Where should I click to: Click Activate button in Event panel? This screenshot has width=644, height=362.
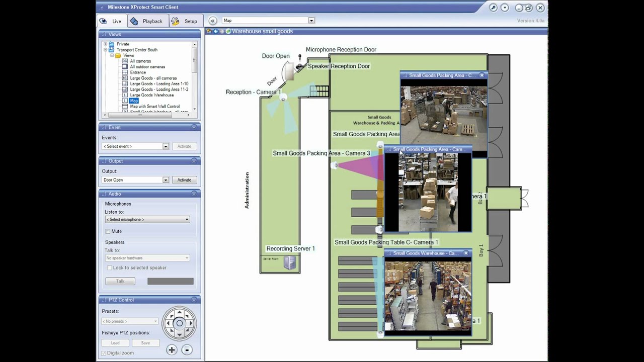tap(184, 146)
